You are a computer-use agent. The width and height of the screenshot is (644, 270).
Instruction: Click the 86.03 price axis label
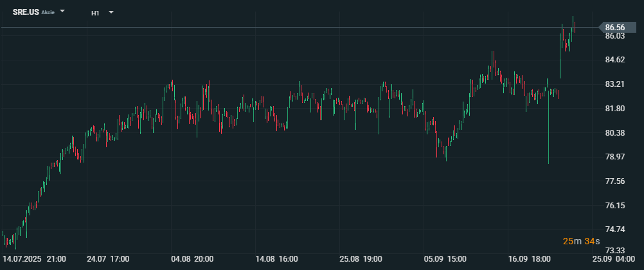(x=615, y=36)
